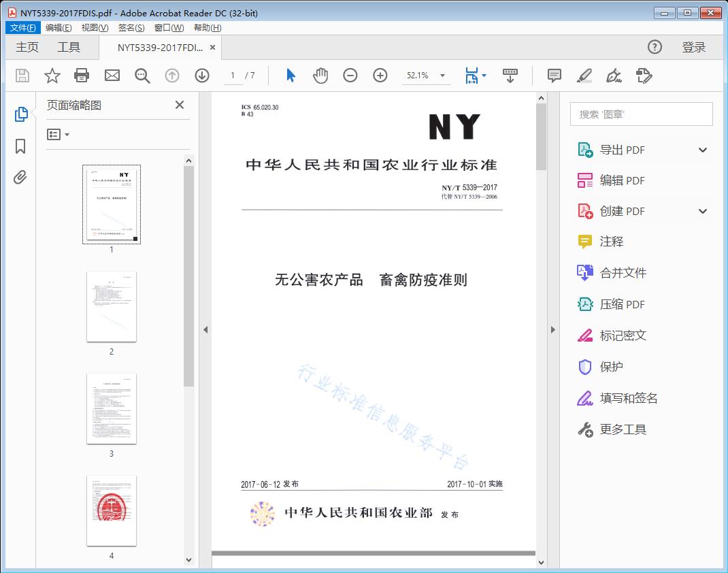728x573 pixels.
Task: Expand the 导出PDF chevron
Action: point(702,149)
